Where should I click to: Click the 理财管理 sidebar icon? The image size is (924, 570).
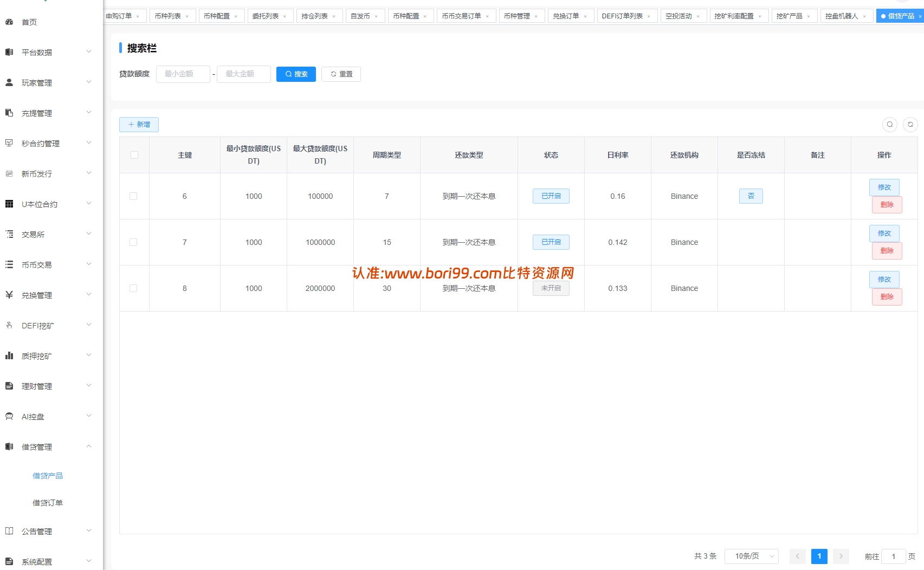[9, 386]
